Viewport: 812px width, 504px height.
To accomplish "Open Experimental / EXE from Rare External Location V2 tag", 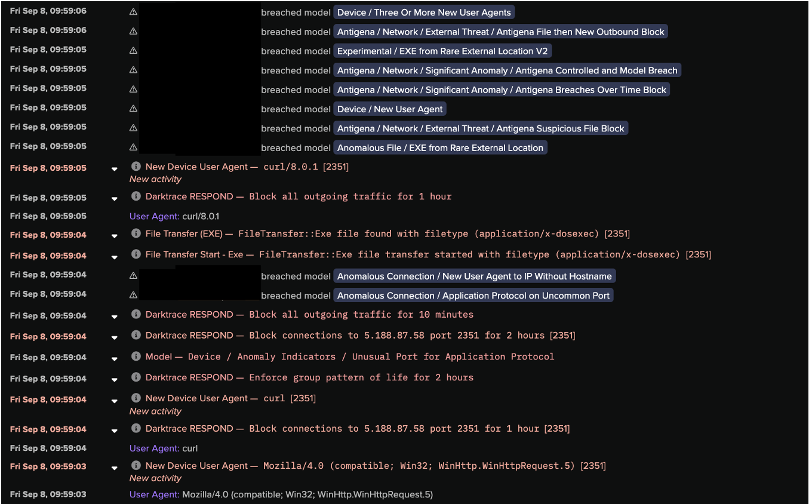I will (x=442, y=51).
